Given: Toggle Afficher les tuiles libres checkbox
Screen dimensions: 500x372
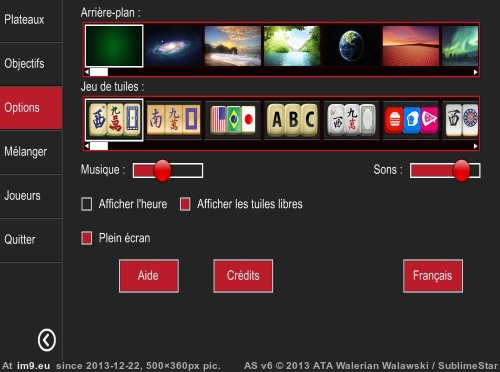Looking at the screenshot, I should (185, 204).
